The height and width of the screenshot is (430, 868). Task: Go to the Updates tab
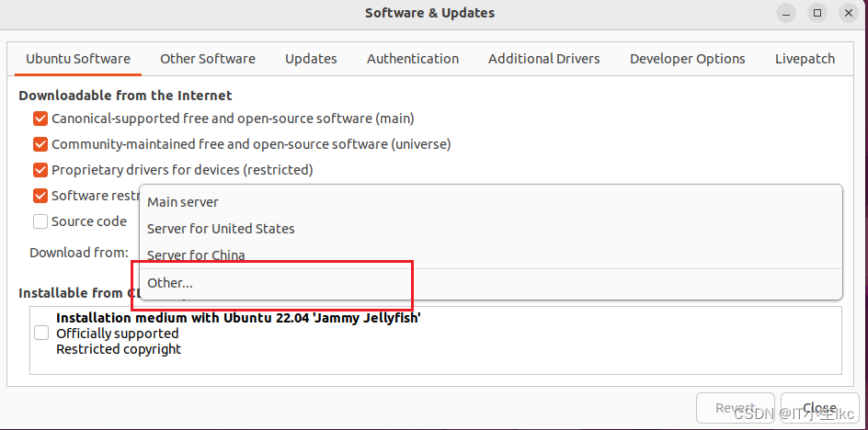tap(311, 59)
